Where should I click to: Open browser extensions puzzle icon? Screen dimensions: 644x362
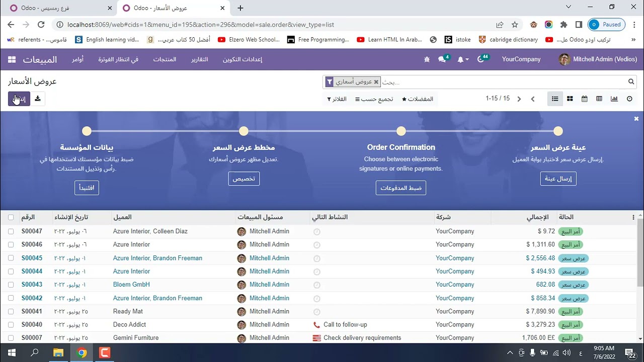(x=563, y=24)
